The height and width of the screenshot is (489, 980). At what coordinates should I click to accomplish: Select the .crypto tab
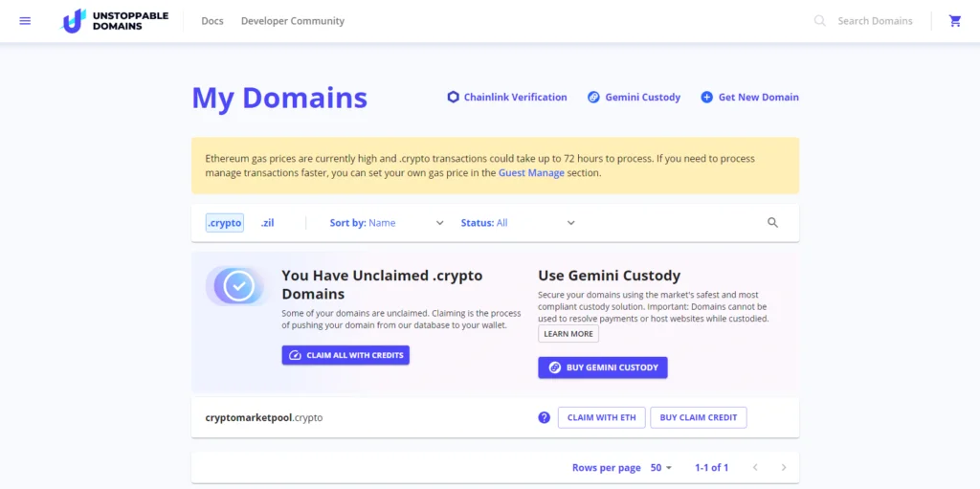[224, 223]
